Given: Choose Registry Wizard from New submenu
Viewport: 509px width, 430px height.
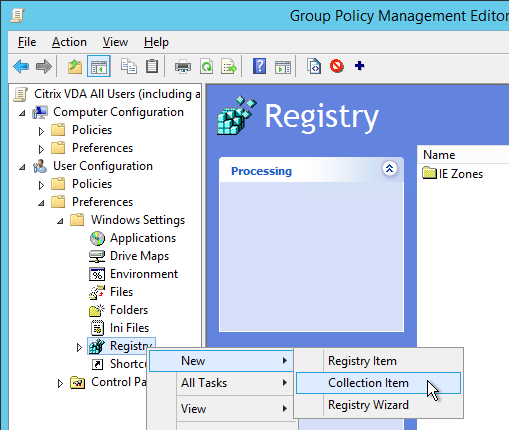Looking at the screenshot, I should point(378,405).
